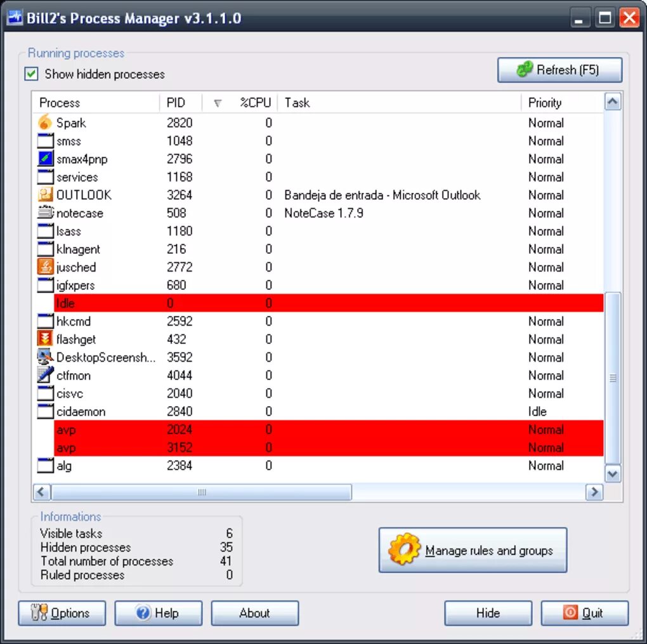647x644 pixels.
Task: Hide the Process Manager window
Action: (x=488, y=613)
